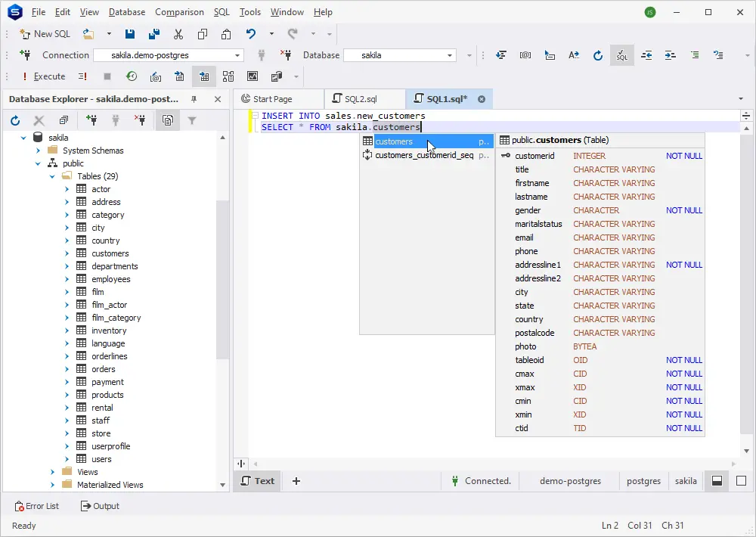Select customers_customerid_seq in the autocomplete list
The width and height of the screenshot is (756, 537).
click(423, 155)
